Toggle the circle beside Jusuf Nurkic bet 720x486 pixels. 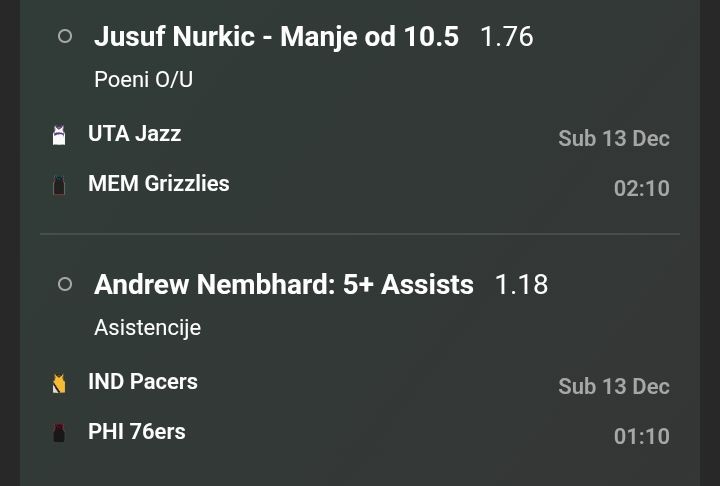(x=65, y=36)
